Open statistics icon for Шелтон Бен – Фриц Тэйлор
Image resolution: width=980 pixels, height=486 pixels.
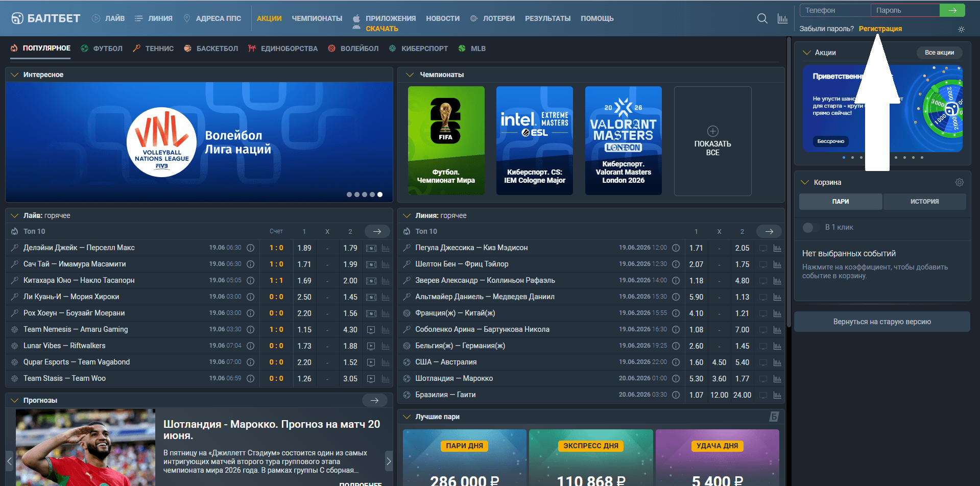click(777, 264)
